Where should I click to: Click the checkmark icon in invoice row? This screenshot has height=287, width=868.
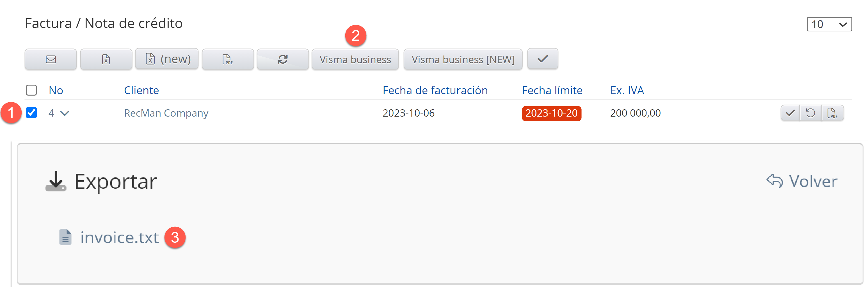pos(790,113)
